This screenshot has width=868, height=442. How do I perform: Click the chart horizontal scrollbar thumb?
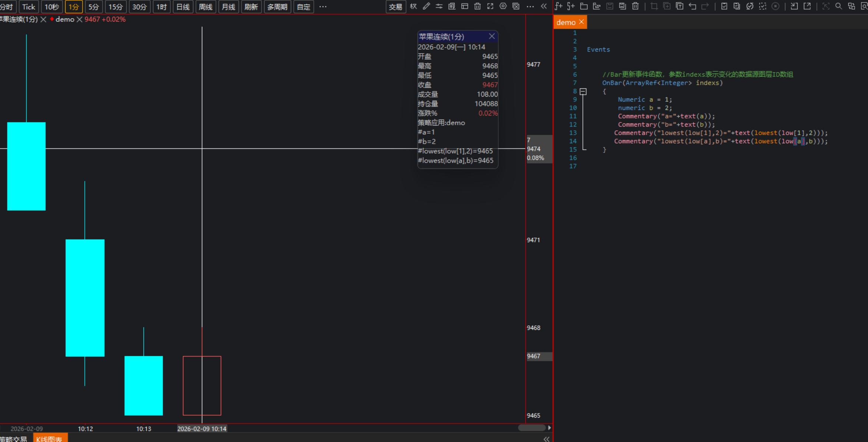531,428
